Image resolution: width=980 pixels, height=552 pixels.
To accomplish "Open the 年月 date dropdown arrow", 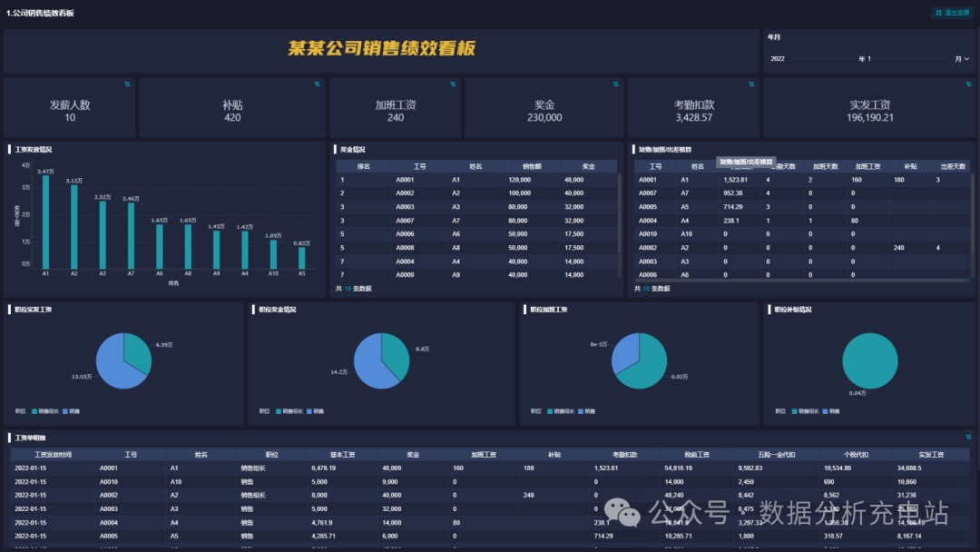I will (967, 59).
